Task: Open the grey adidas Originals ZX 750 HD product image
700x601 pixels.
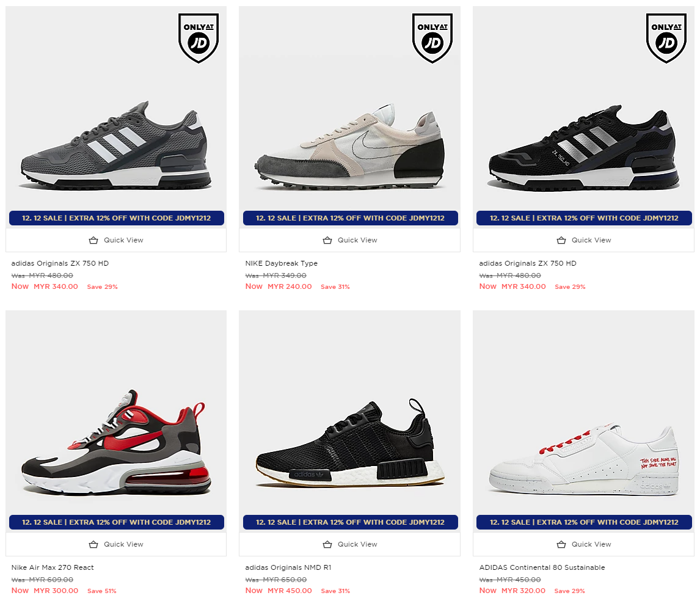Action: (x=116, y=145)
